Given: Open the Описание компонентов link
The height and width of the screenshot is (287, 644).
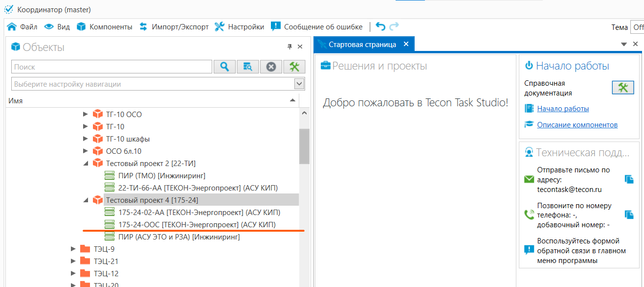Looking at the screenshot, I should coord(577,125).
